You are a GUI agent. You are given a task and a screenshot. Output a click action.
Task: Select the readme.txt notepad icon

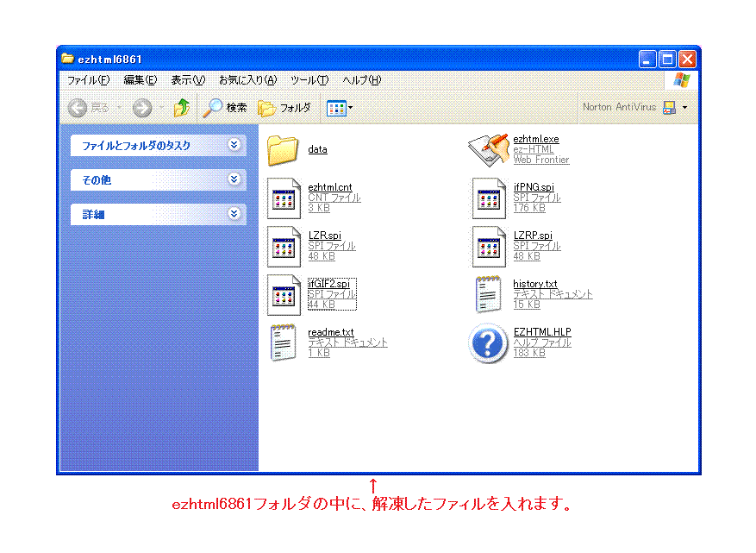[283, 342]
